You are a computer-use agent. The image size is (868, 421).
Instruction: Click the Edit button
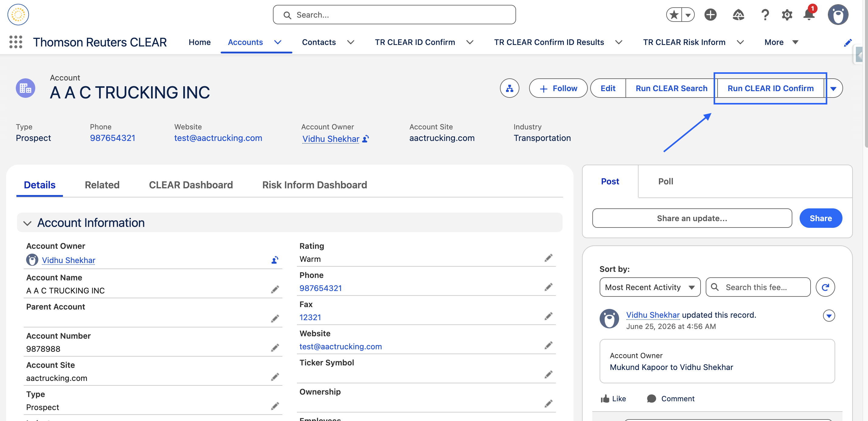608,89
